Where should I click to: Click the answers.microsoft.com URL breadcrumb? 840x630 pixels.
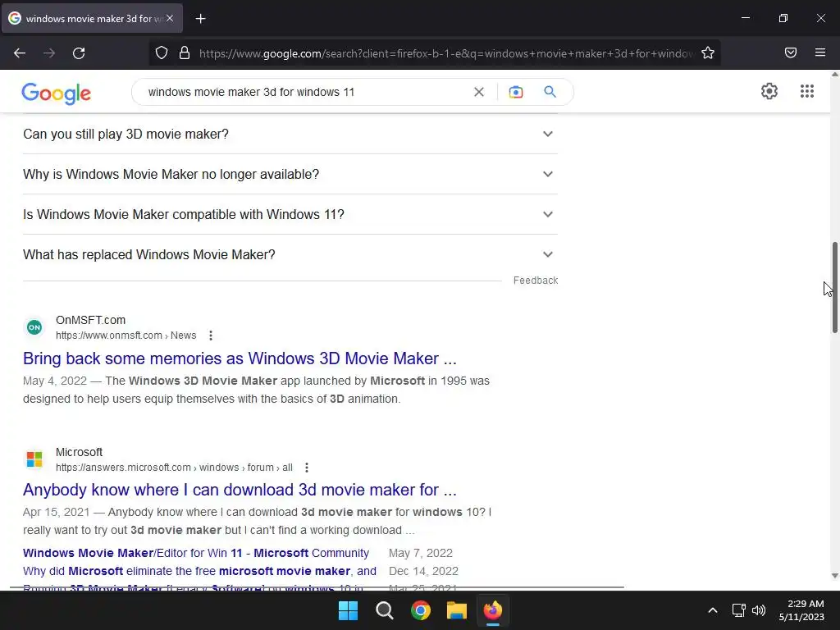point(174,468)
